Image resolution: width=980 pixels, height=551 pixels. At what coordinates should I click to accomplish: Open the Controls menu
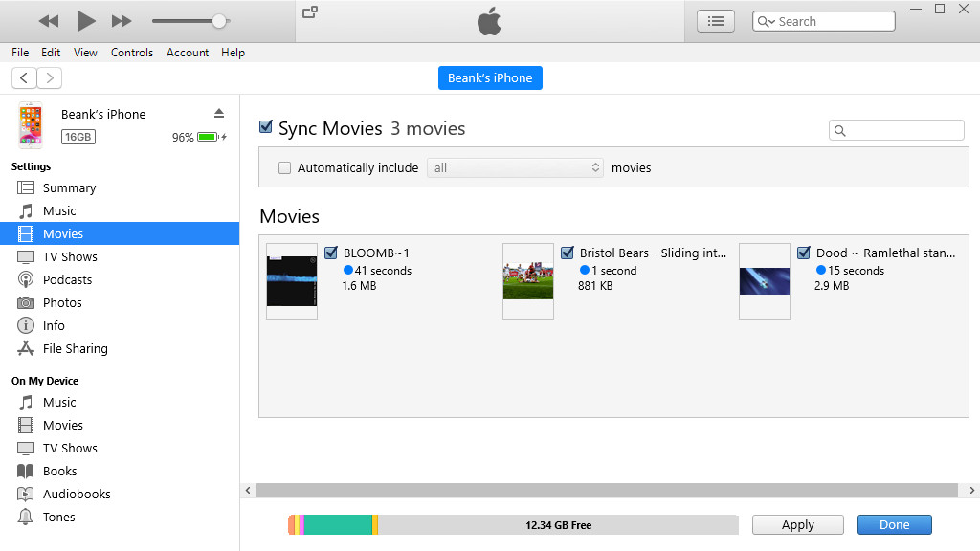click(132, 53)
